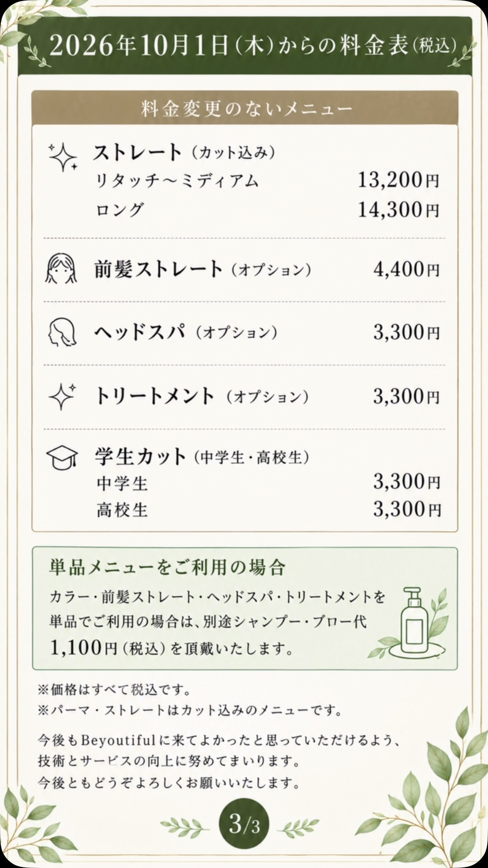Click the head profile icon for ヘッドスパ
Image resolution: width=488 pixels, height=868 pixels.
(61, 333)
